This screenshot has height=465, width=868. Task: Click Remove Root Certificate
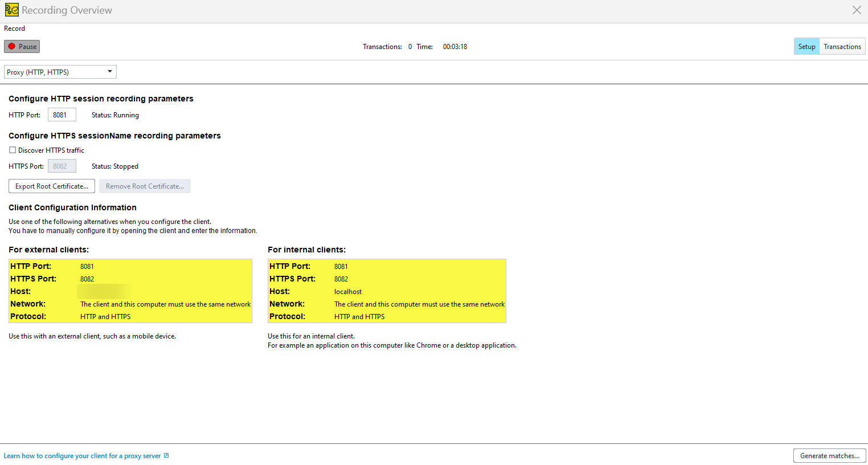pyautogui.click(x=145, y=186)
